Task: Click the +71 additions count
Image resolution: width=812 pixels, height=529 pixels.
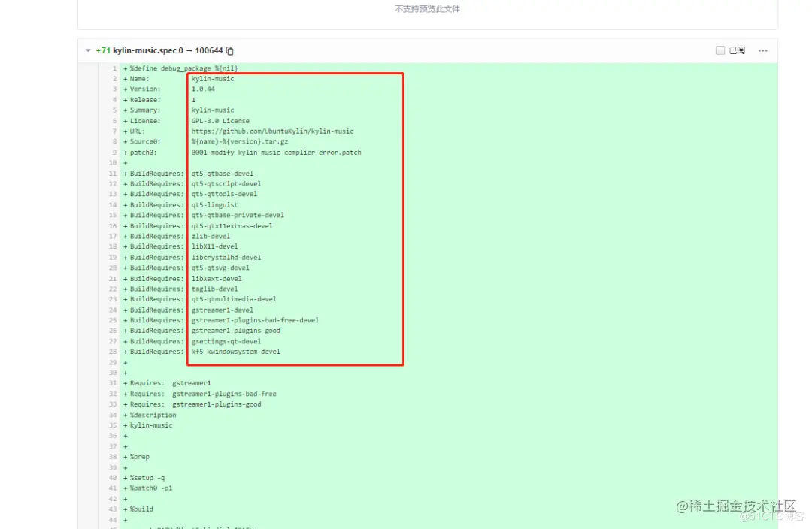Action: click(103, 51)
